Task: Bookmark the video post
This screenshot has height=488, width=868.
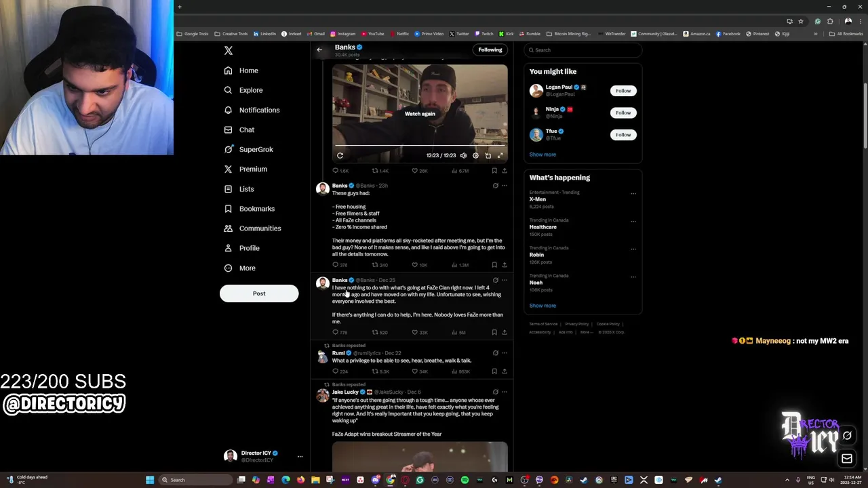Action: click(x=494, y=171)
